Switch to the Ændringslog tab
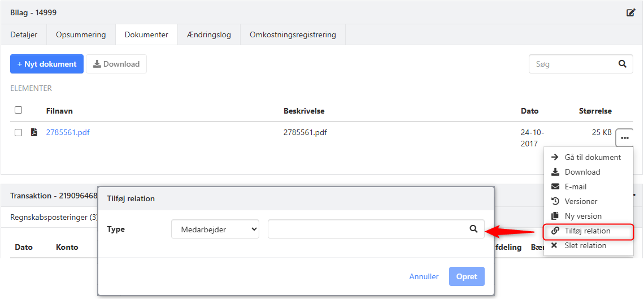644x299 pixels. point(208,34)
